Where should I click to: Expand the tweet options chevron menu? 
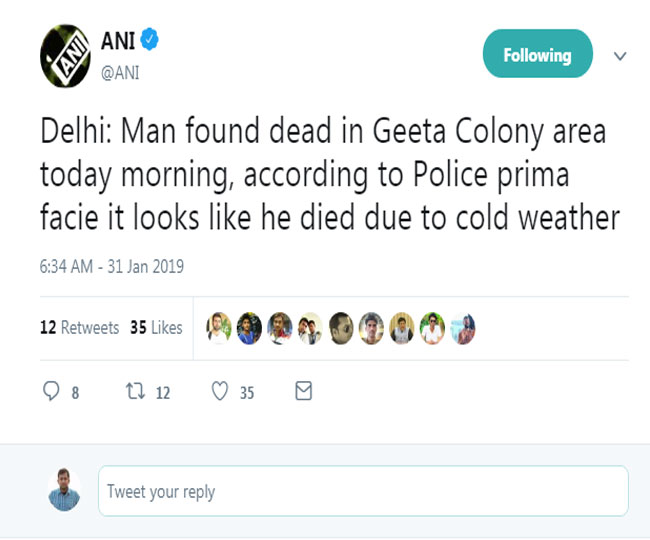(620, 56)
